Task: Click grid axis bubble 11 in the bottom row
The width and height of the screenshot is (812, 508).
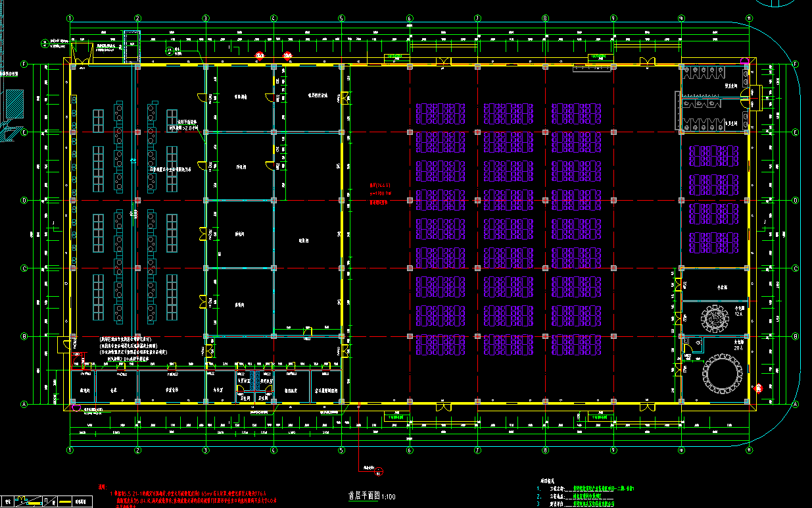Action: coord(749,450)
